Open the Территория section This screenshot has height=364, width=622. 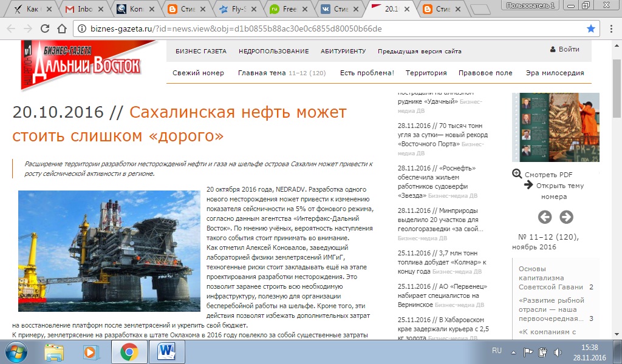pos(426,73)
